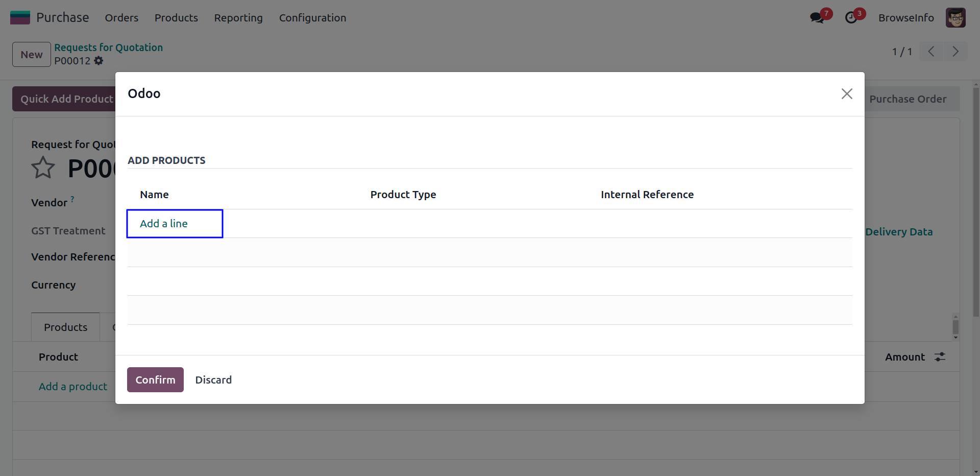Expand the Reporting menu
This screenshot has width=980, height=476.
tap(238, 18)
